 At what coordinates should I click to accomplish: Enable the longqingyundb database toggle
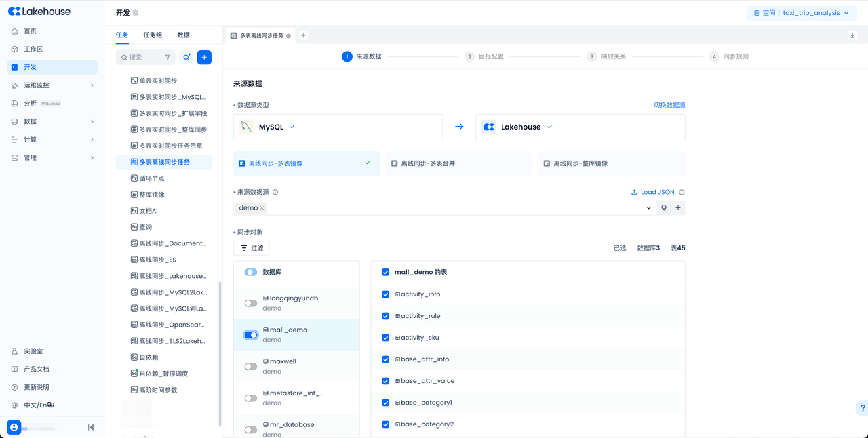251,303
